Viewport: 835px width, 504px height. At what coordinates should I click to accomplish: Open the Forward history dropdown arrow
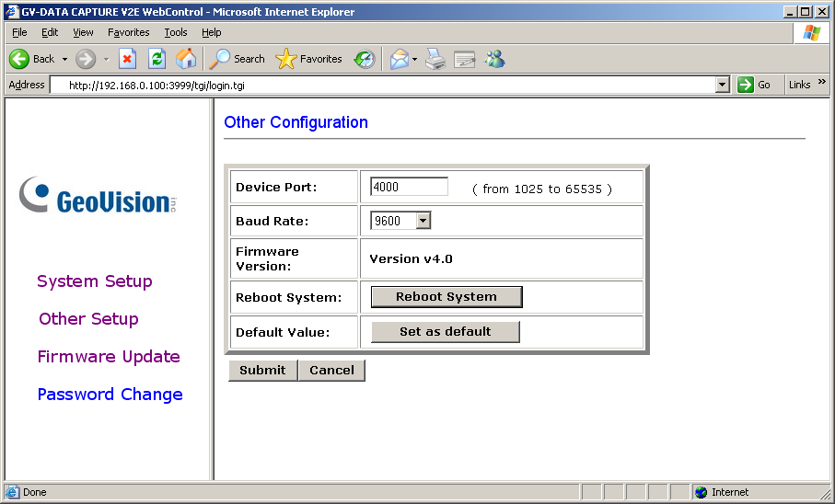click(106, 59)
